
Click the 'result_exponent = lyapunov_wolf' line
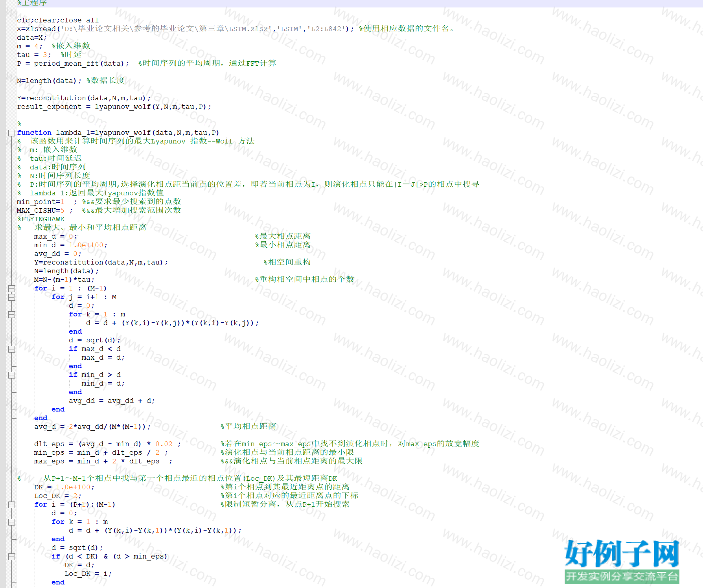point(114,107)
